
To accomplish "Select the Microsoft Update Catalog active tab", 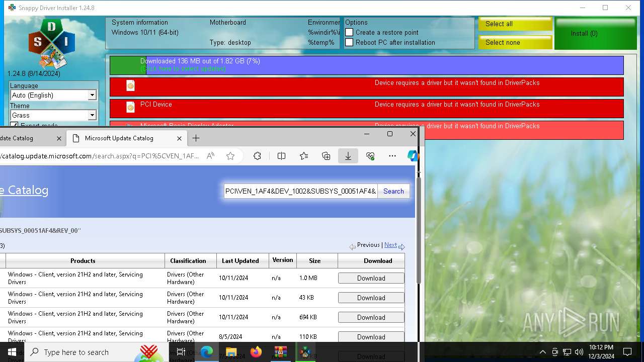I will coord(126,138).
